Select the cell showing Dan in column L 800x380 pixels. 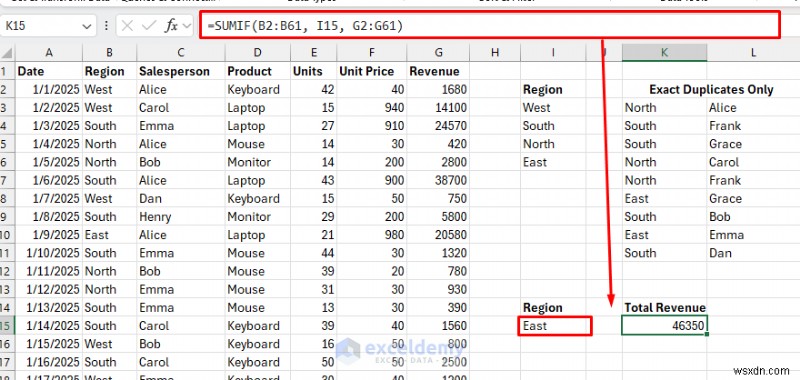point(753,253)
